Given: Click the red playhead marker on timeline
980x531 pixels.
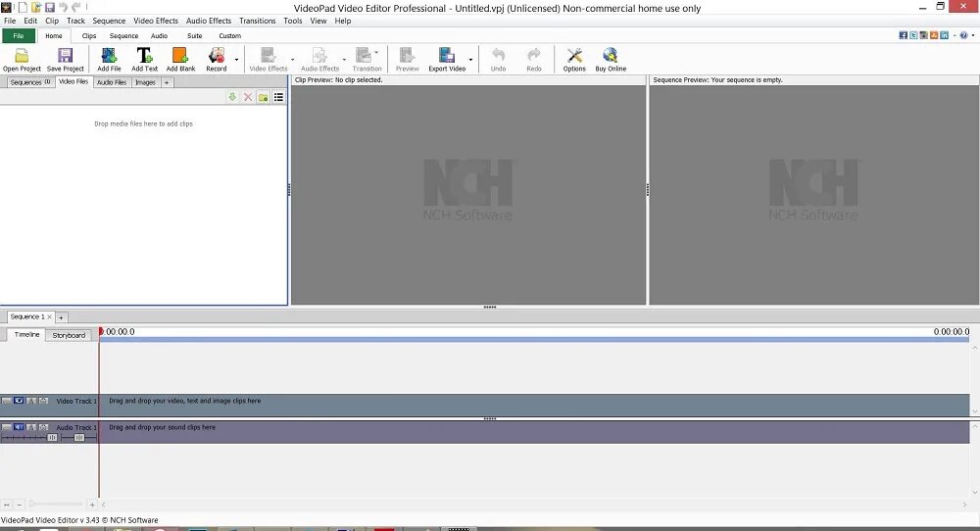Looking at the screenshot, I should (x=101, y=332).
